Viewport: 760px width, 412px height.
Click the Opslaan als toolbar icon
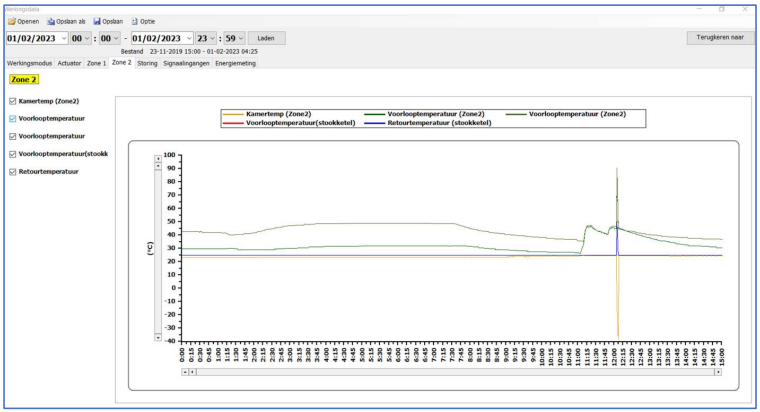[x=51, y=21]
